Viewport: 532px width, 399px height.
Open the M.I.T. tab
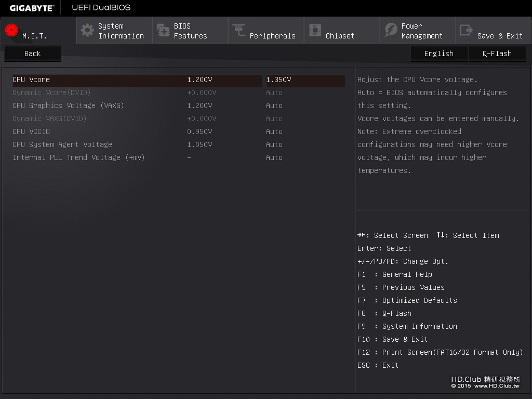38,31
